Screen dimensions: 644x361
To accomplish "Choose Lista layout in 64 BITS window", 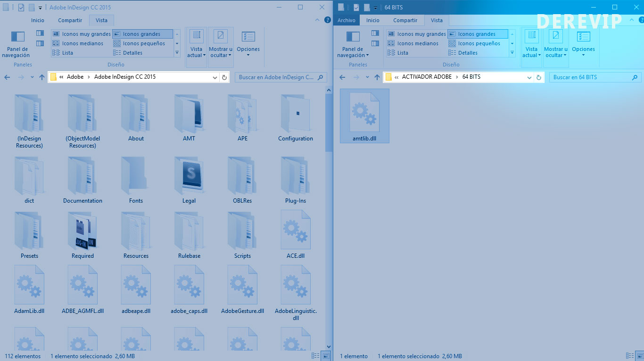I will 398,53.
